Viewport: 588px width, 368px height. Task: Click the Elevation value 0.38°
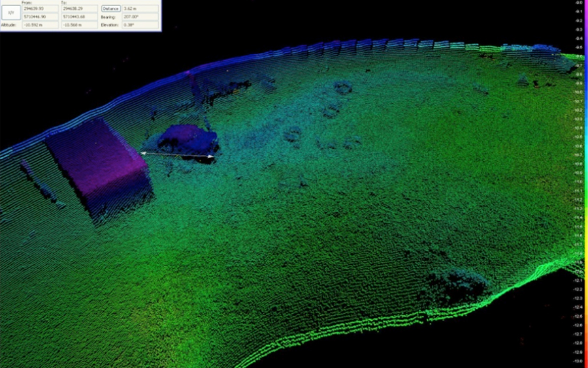(x=140, y=25)
